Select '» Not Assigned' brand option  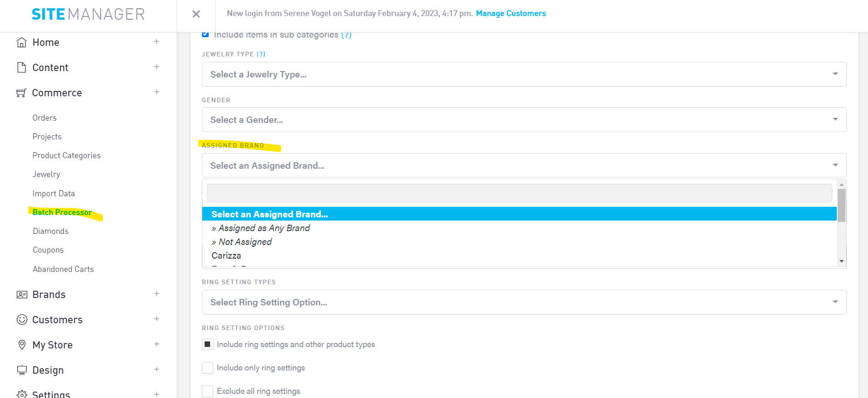tap(242, 242)
